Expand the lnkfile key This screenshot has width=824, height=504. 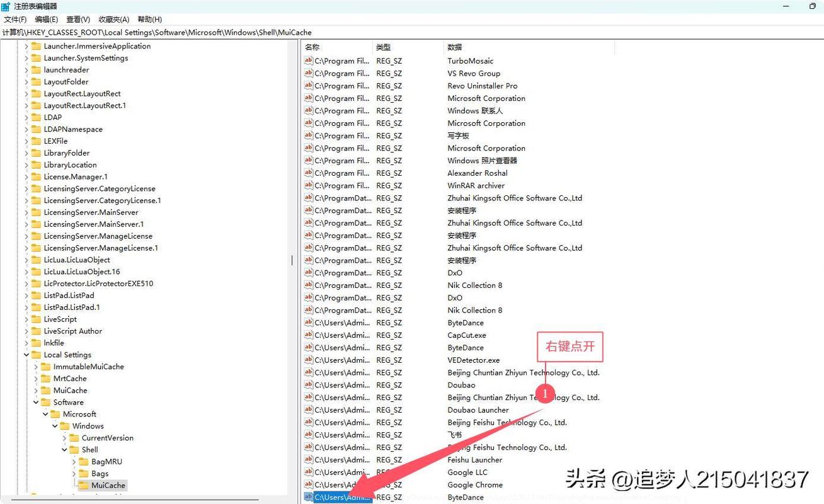tap(26, 343)
